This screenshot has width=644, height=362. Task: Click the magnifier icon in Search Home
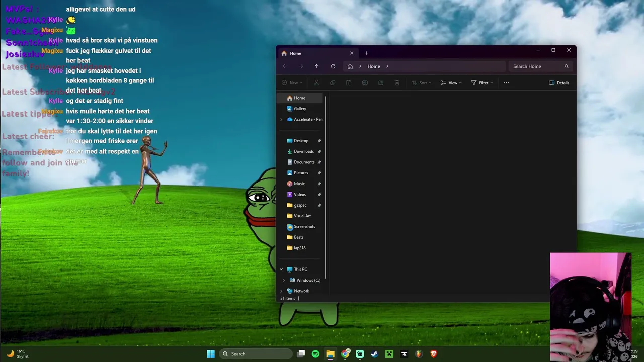[566, 66]
